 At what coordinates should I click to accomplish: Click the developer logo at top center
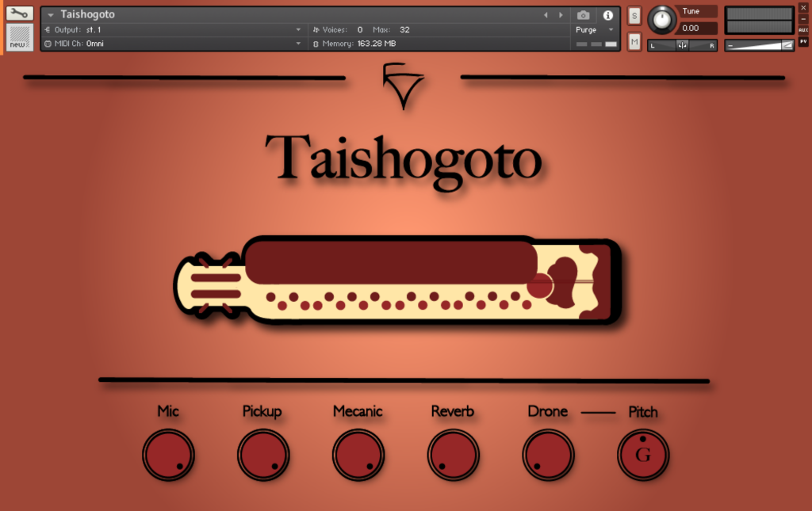404,86
